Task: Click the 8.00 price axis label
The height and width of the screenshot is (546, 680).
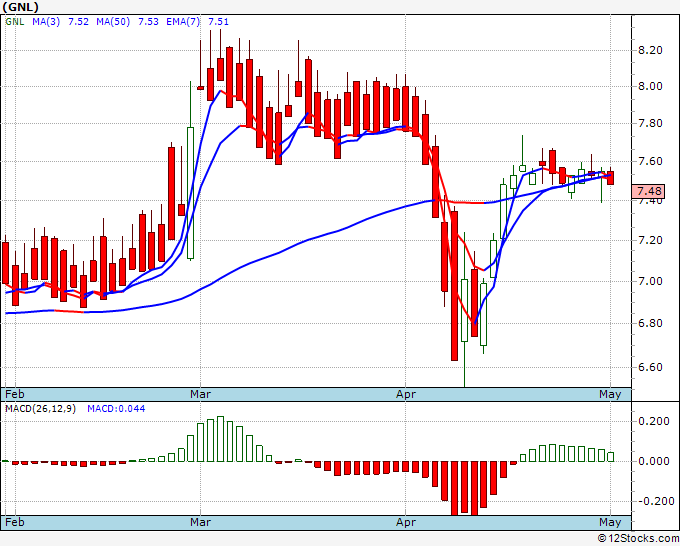Action: click(650, 86)
